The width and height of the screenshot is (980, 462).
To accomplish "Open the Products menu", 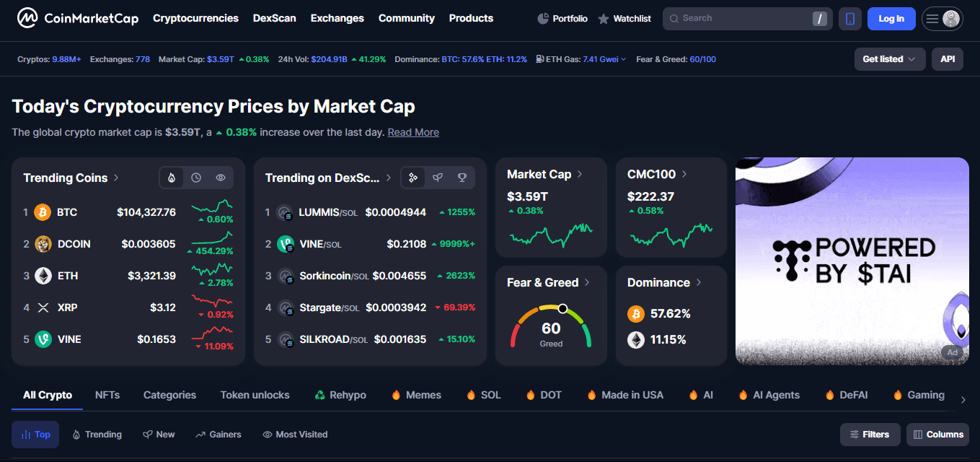I will click(x=471, y=18).
